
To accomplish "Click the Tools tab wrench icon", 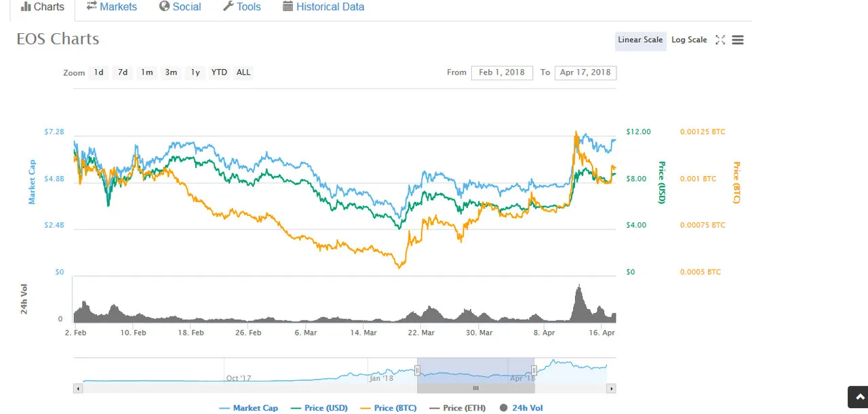I will [x=228, y=6].
